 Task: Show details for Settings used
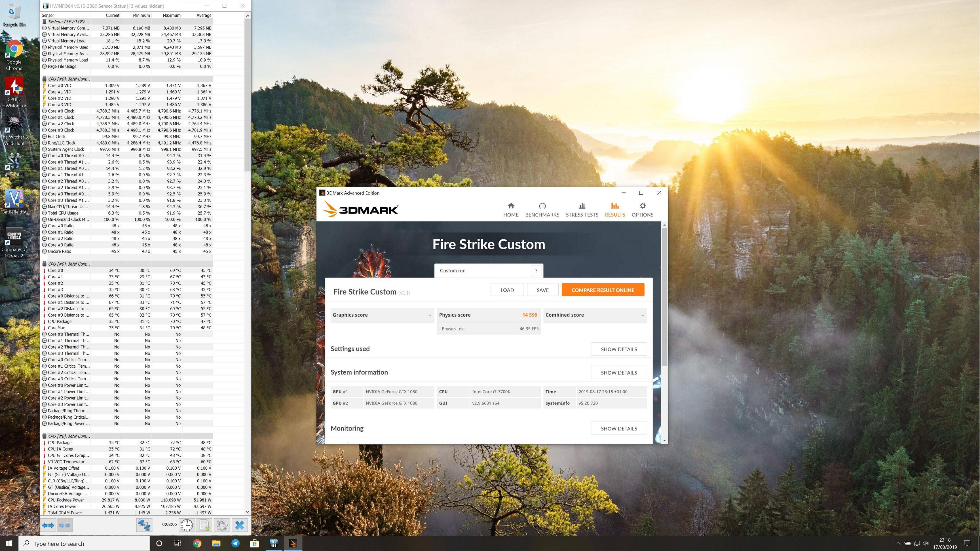click(x=618, y=349)
